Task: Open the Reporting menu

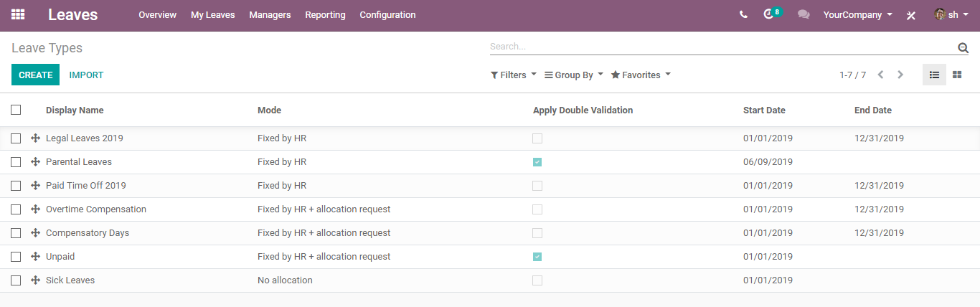Action: (x=325, y=14)
